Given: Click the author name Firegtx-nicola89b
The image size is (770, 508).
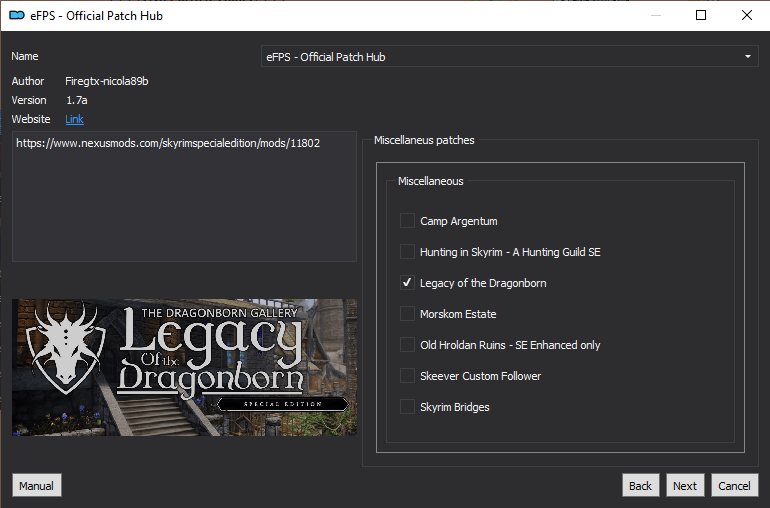Looking at the screenshot, I should [x=107, y=81].
